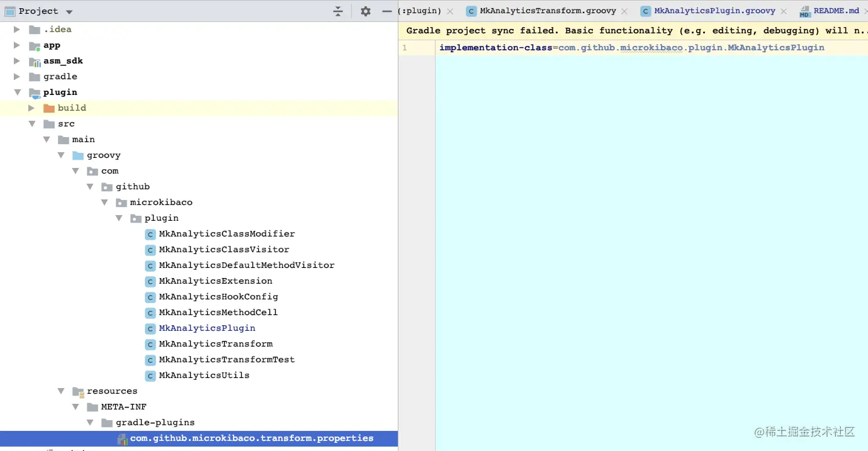Collapse the plugin package under microkibaco

(119, 218)
